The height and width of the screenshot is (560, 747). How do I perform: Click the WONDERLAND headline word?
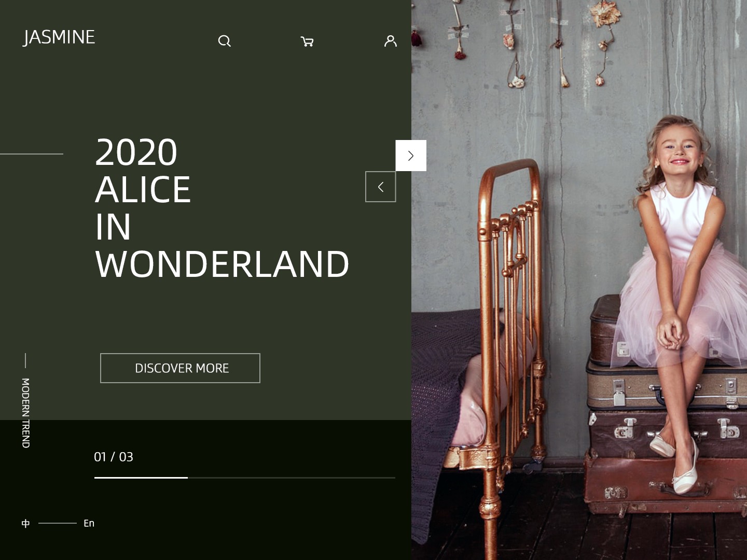(x=222, y=264)
